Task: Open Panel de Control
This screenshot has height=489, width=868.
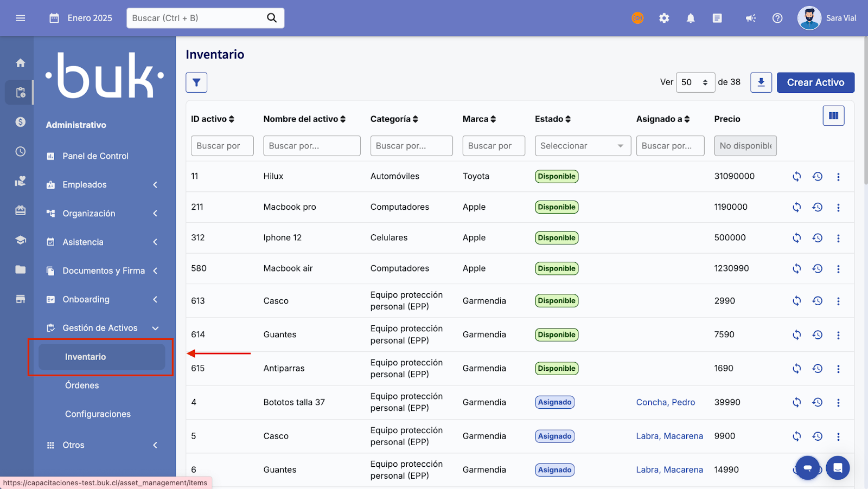Action: pyautogui.click(x=95, y=156)
